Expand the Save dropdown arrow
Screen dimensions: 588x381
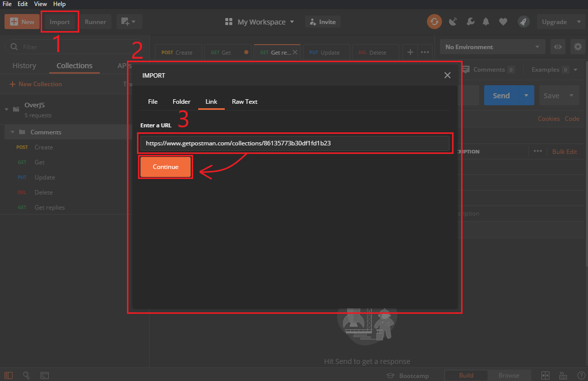[572, 96]
